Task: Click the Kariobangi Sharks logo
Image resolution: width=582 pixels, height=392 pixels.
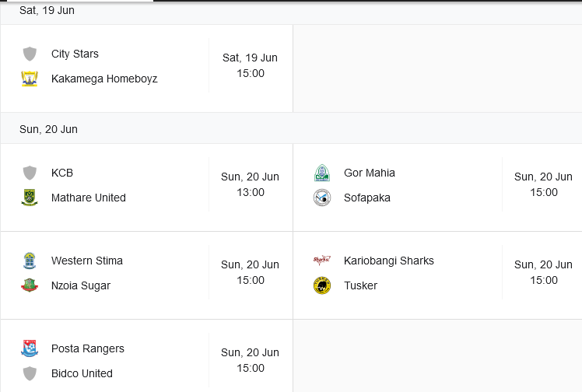Action: (x=322, y=261)
